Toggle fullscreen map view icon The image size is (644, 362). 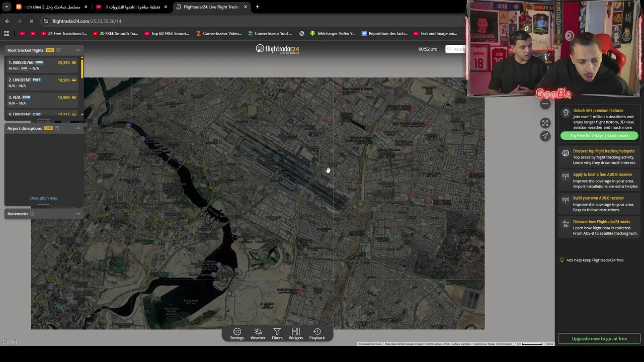point(545,123)
